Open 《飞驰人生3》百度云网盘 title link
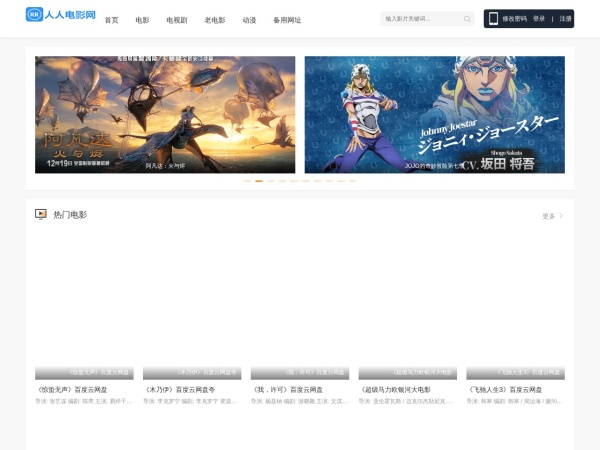Screen dimensions: 600x450 (504, 390)
